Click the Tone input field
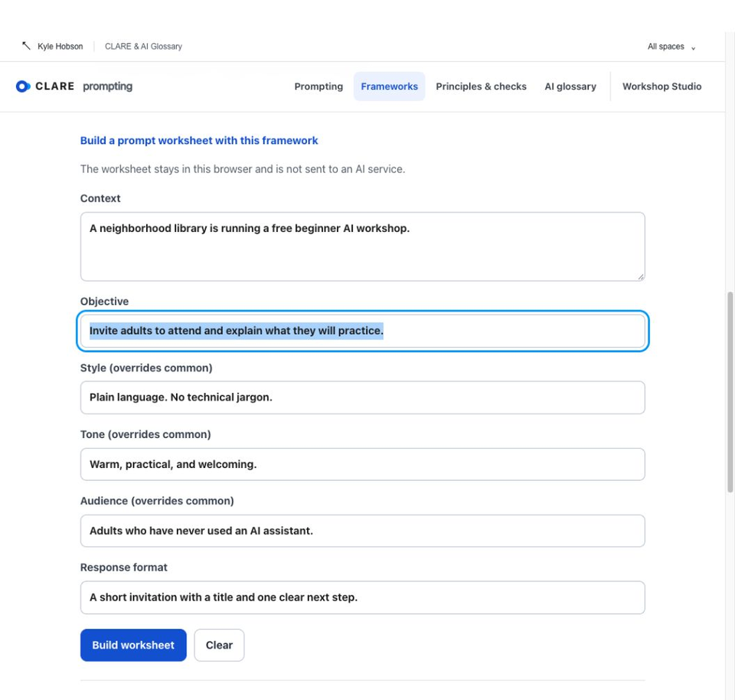This screenshot has height=700, width=735. [x=362, y=464]
